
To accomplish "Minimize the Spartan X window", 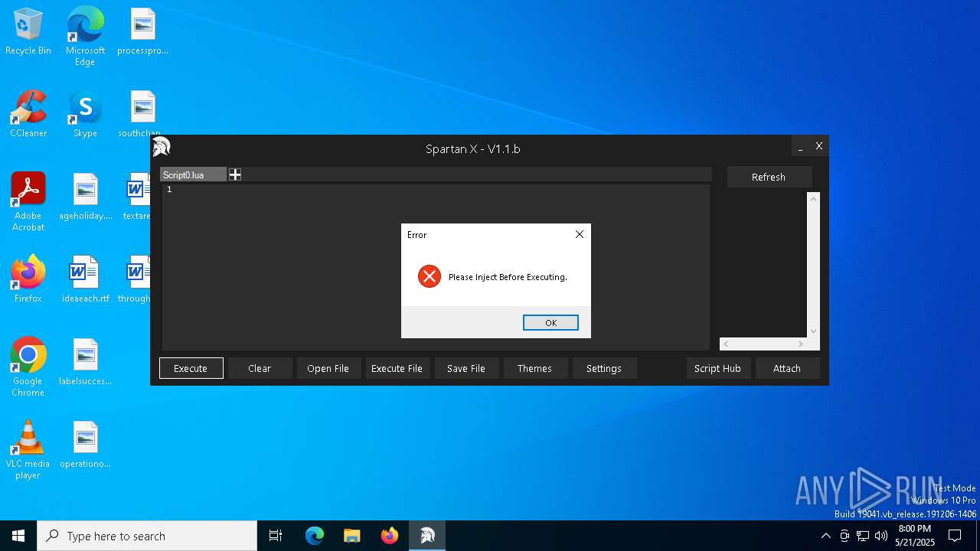I will [x=801, y=146].
